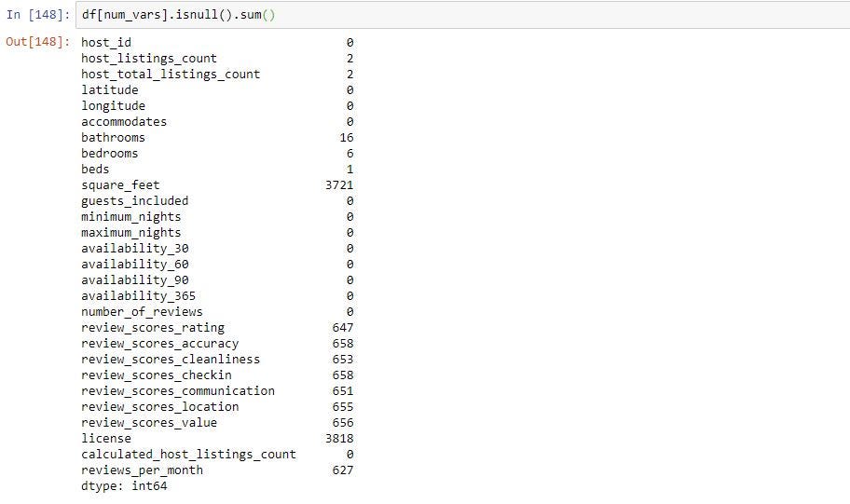Click the longitude row label

[x=114, y=106]
